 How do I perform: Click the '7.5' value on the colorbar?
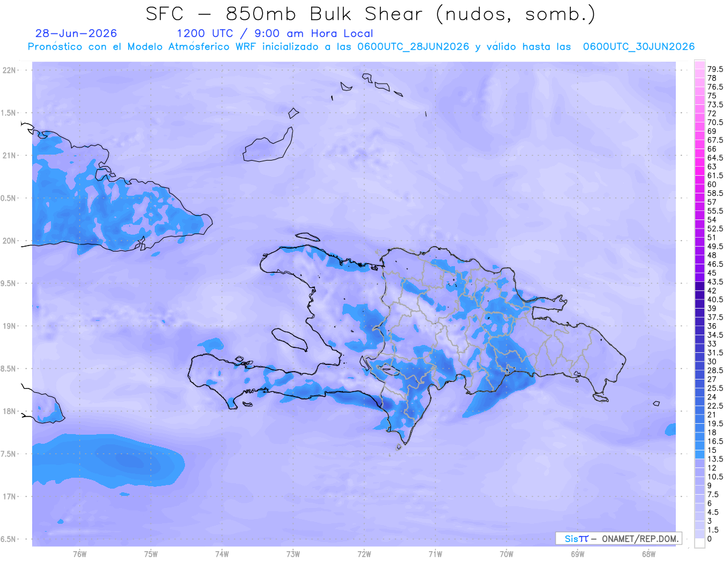(x=713, y=494)
